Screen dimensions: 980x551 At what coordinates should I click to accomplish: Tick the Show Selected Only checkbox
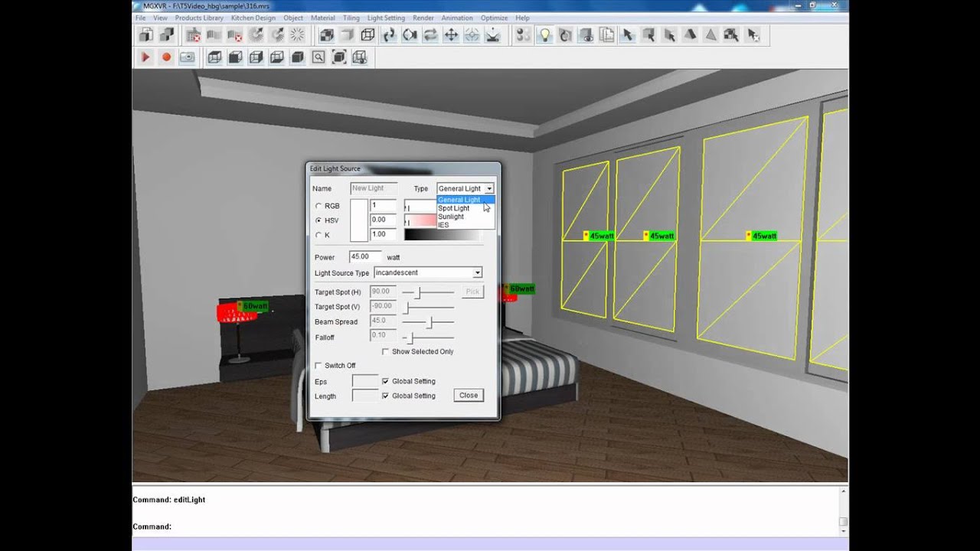tap(386, 351)
